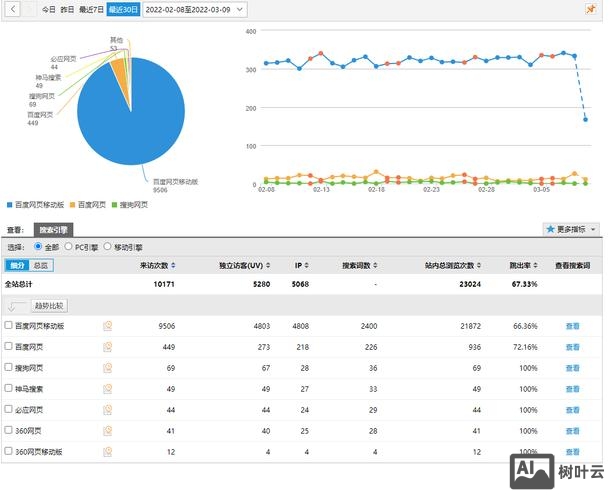Select the PC引擎 radio button

(x=68, y=246)
